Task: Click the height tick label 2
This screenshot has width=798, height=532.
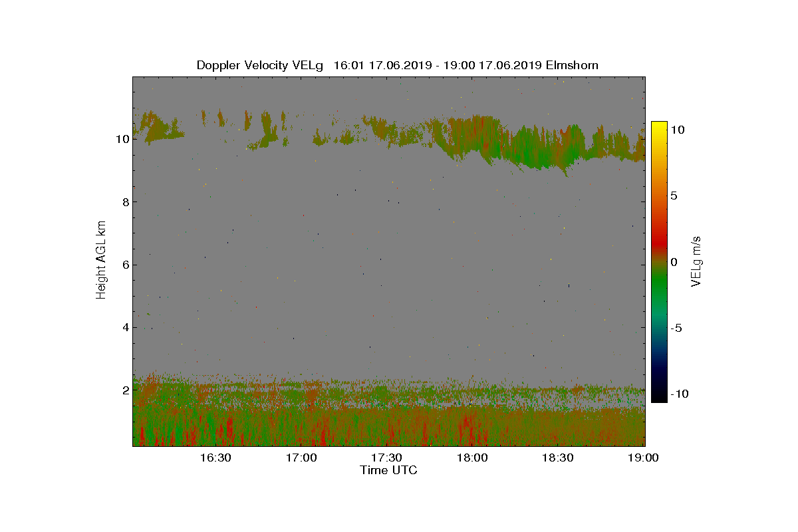Action: coord(125,390)
